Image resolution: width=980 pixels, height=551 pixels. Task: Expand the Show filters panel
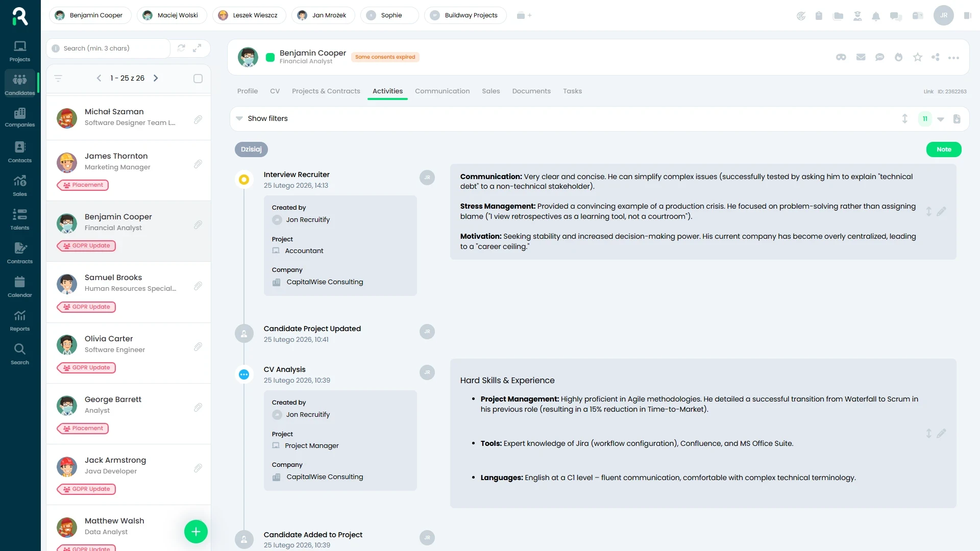(x=262, y=118)
